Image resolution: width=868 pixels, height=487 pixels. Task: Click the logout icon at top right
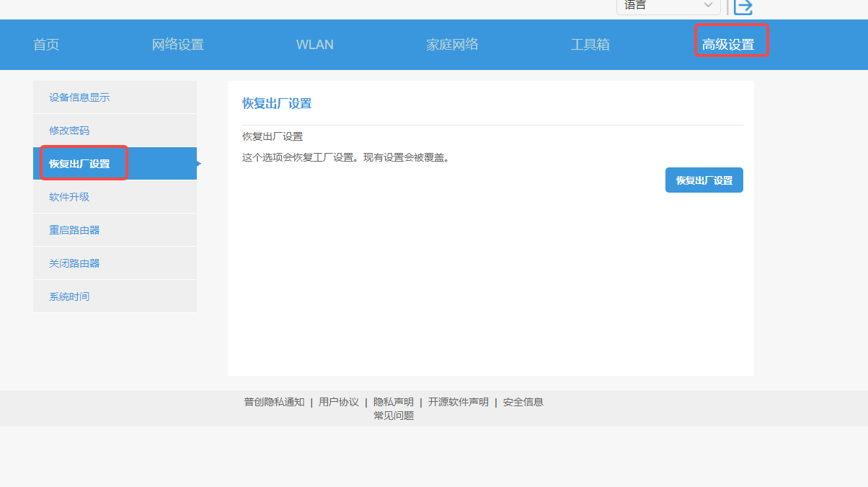click(743, 8)
